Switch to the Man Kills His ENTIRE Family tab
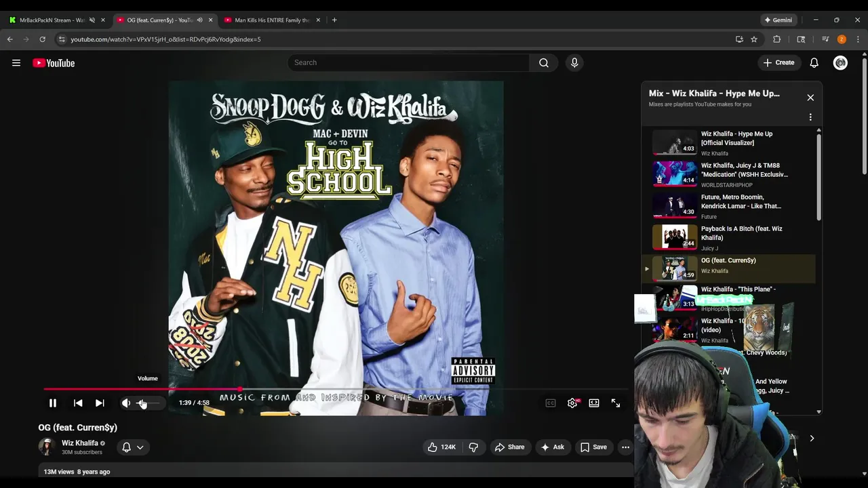868x488 pixels. coord(271,20)
